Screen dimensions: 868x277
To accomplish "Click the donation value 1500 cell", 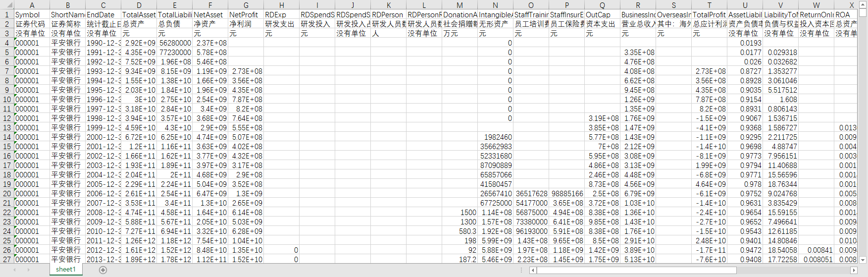I will pos(460,213).
